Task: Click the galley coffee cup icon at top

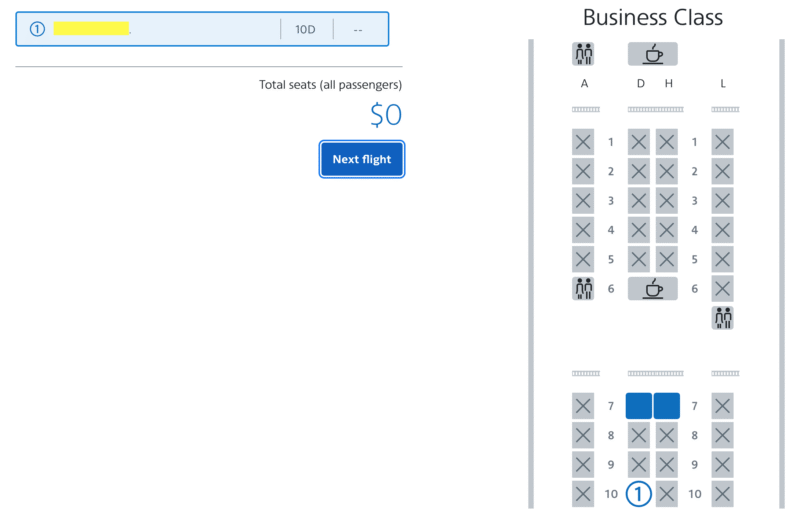Action: point(652,54)
